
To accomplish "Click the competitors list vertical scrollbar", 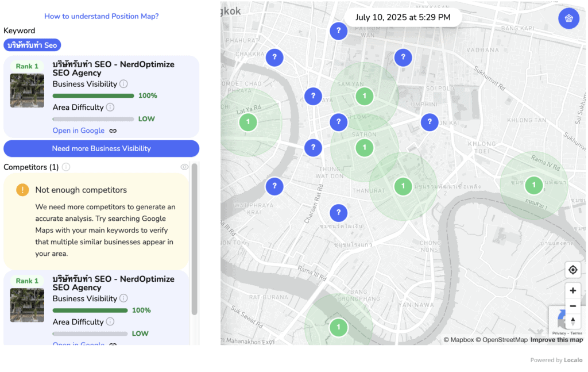I will (194, 239).
